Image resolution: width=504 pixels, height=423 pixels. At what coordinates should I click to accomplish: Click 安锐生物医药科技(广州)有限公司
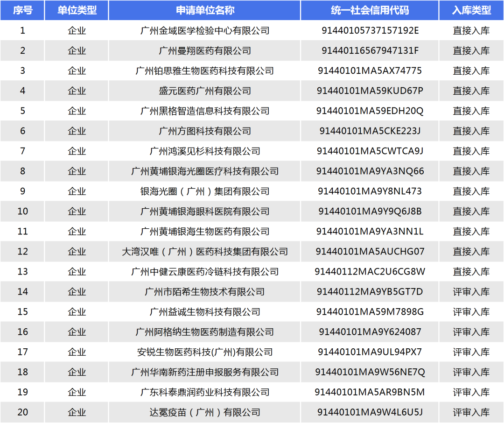point(205,352)
